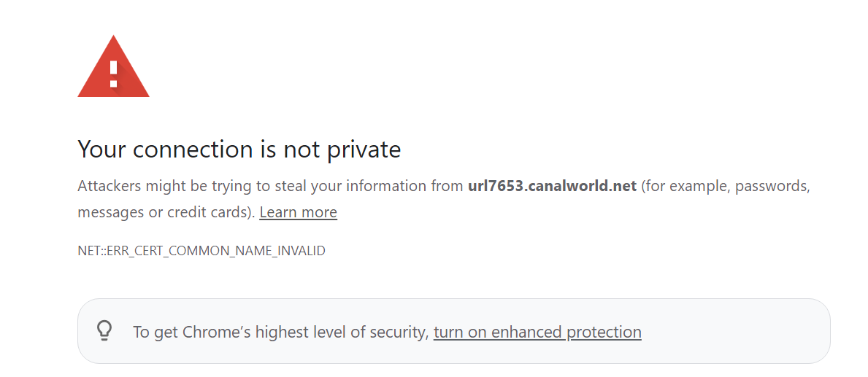Click the word Attackers starting the paragraph
Image resolution: width=868 pixels, height=377 pixels.
coord(109,186)
